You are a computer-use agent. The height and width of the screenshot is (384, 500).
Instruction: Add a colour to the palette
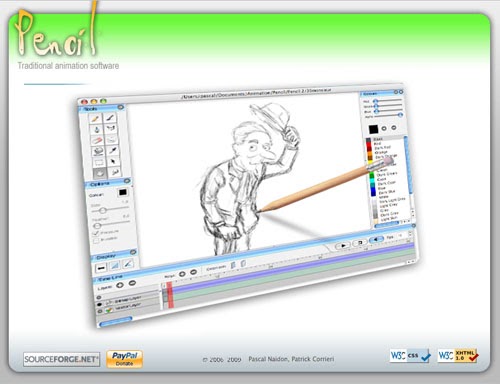pos(384,128)
